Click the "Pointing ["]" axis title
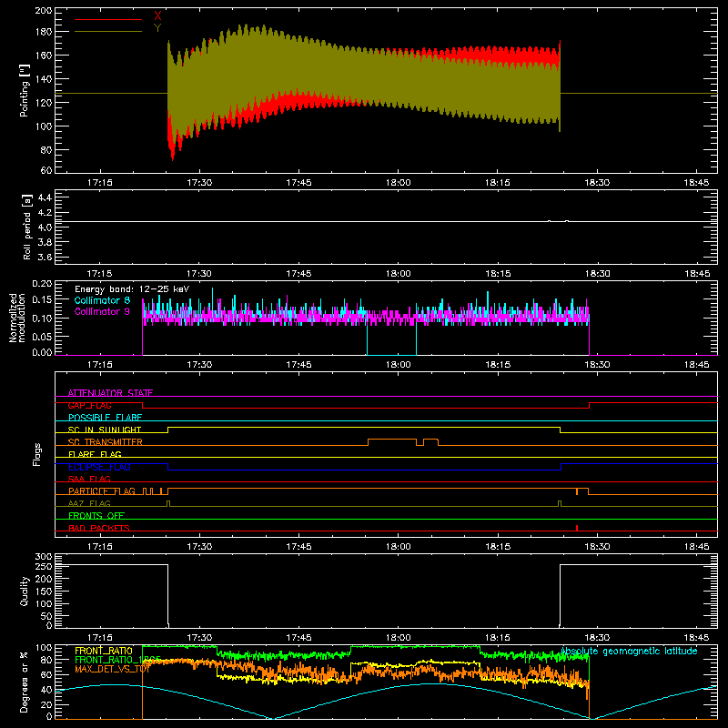This screenshot has width=728, height=728. (x=25, y=90)
